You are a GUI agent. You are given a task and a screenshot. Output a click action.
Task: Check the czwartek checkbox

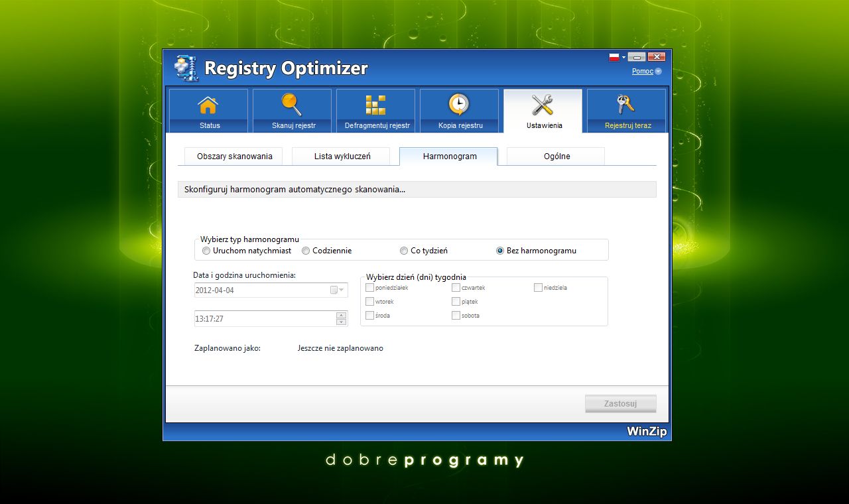tap(456, 287)
